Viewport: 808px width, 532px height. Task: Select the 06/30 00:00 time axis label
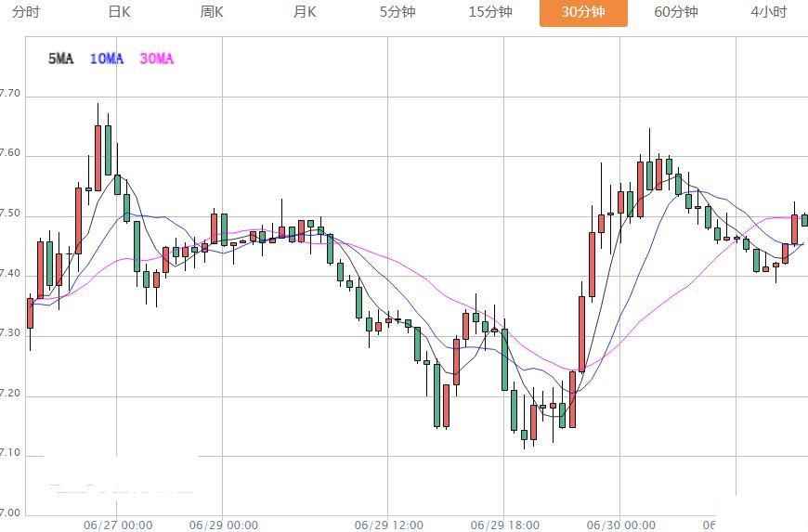coord(620,525)
